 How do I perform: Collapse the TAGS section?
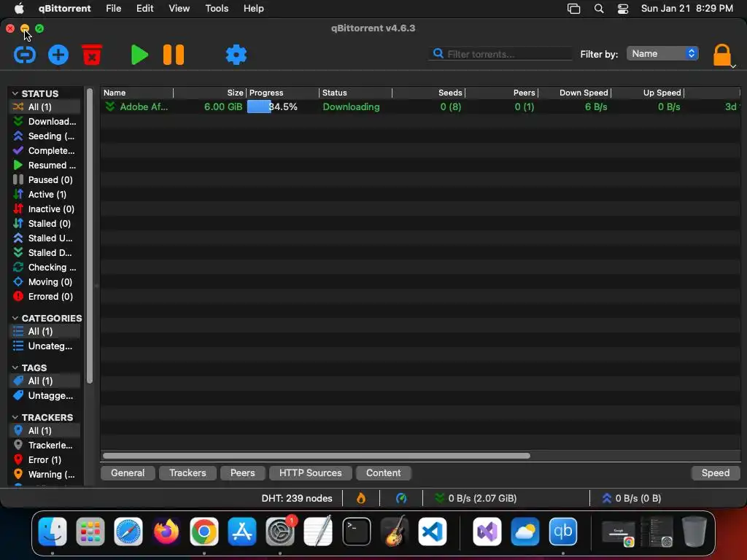pyautogui.click(x=15, y=367)
